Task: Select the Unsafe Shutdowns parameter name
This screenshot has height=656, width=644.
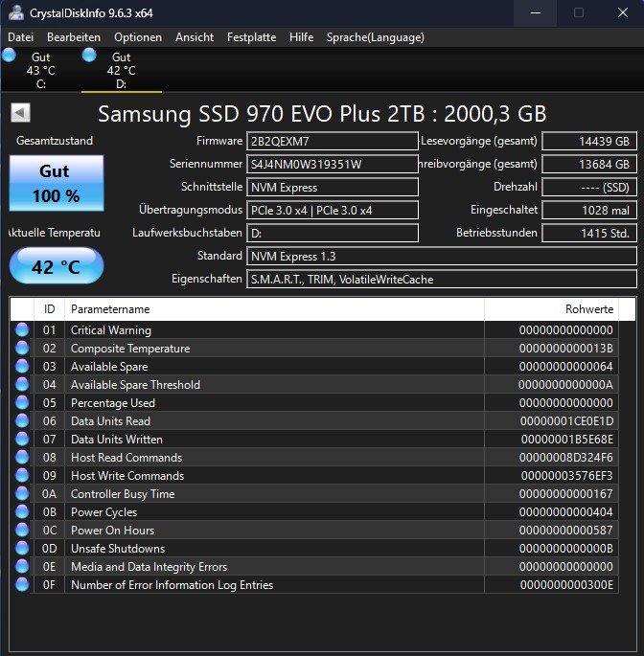Action: pyautogui.click(x=118, y=549)
